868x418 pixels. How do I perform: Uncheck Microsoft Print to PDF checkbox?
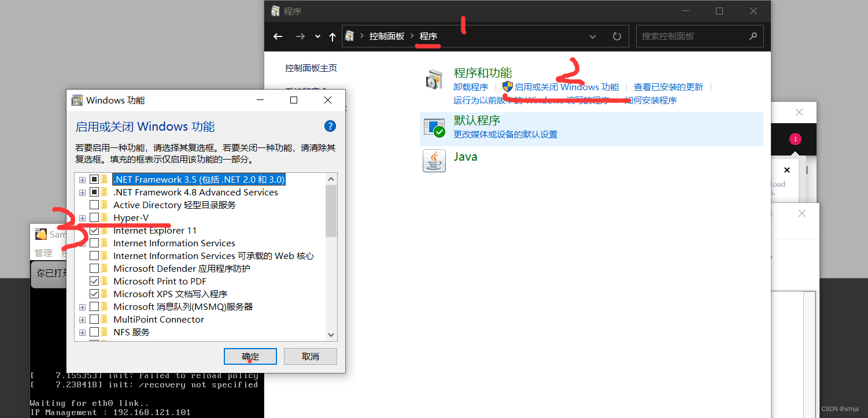94,282
